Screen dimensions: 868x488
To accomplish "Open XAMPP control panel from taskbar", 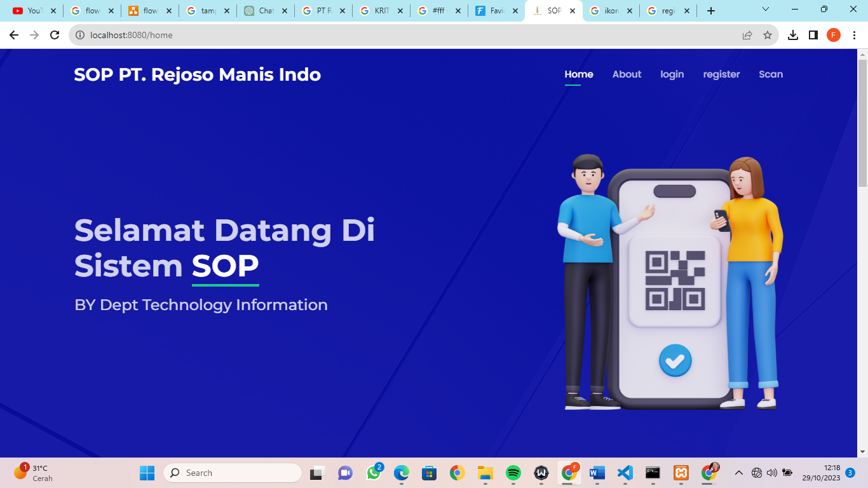I will pyautogui.click(x=681, y=473).
